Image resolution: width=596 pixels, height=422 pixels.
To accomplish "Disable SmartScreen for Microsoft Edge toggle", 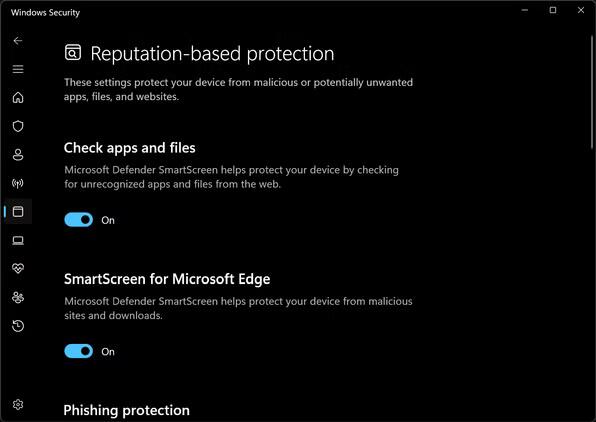I will tap(79, 351).
